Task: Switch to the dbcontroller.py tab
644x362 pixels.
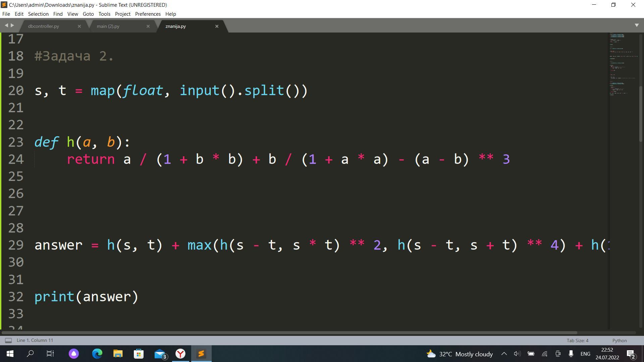Action: (44, 26)
